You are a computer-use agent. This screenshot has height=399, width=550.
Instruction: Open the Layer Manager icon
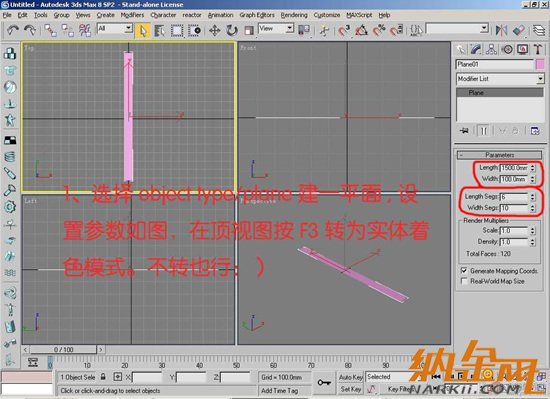tap(539, 31)
